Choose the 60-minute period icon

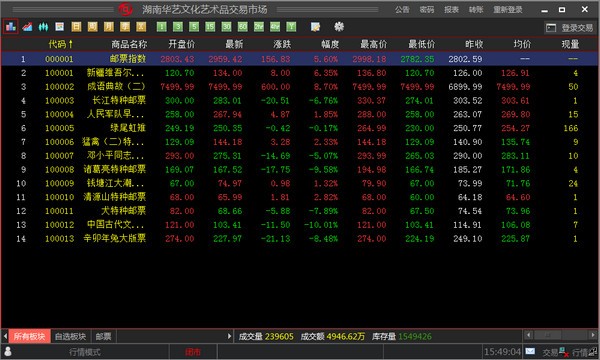tap(242, 27)
